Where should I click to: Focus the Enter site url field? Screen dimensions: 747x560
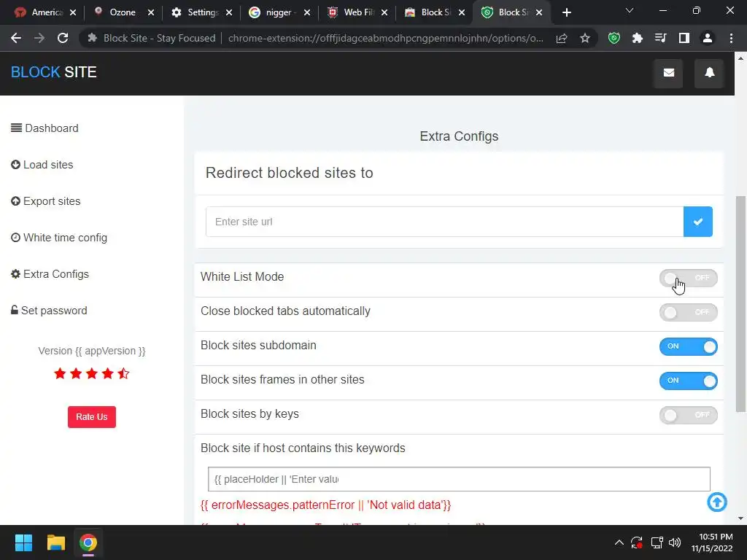pyautogui.click(x=444, y=222)
